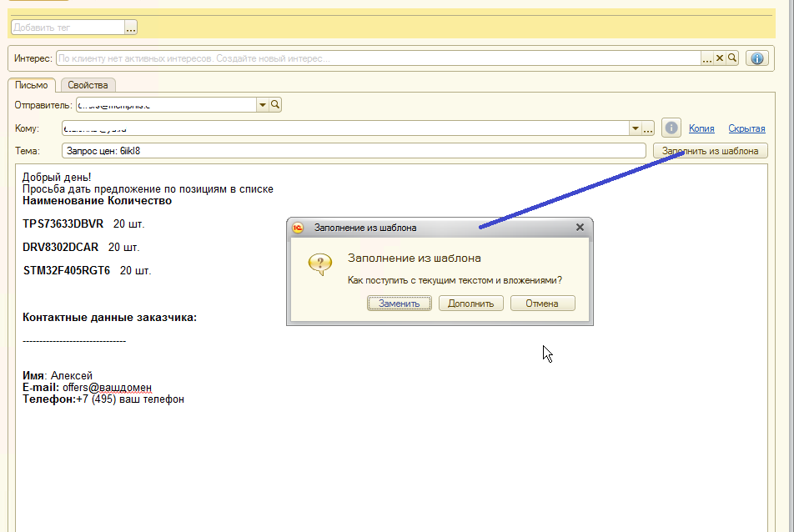
Task: Click the Скрытая link
Action: 746,128
